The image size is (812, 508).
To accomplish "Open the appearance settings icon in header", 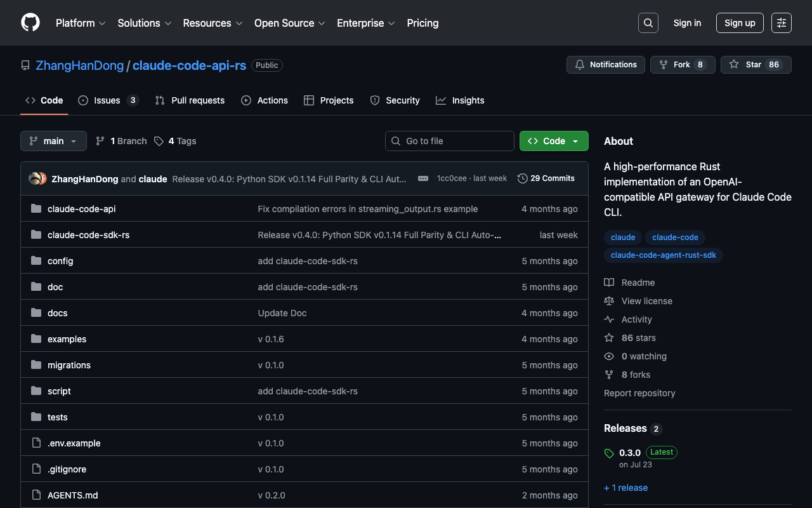I will (781, 23).
